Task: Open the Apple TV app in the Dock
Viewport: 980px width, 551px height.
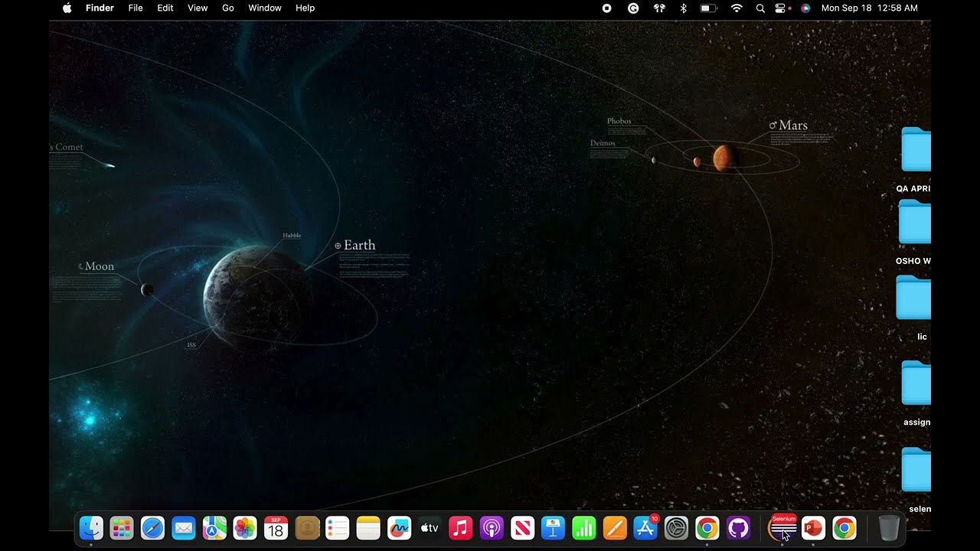Action: (430, 528)
